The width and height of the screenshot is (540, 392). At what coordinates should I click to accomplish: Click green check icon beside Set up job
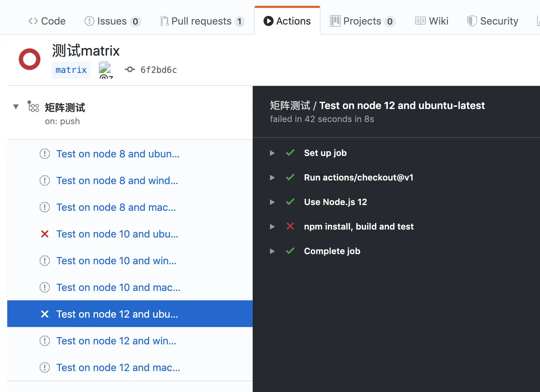coord(290,153)
